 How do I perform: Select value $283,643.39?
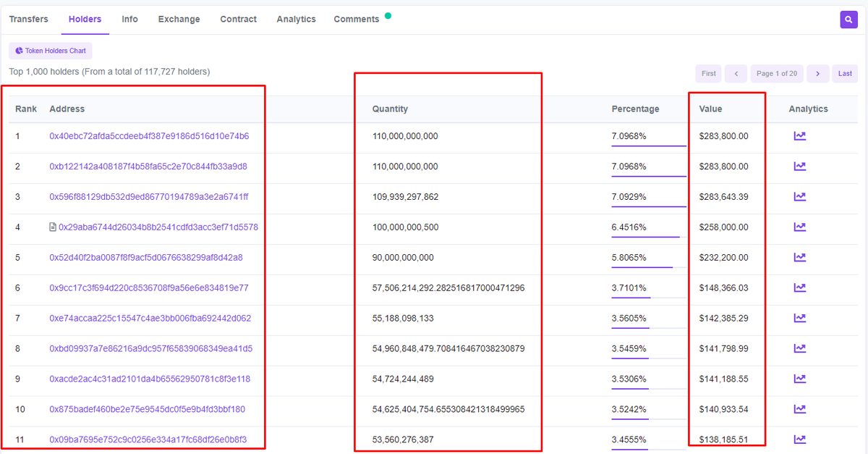pyautogui.click(x=724, y=197)
